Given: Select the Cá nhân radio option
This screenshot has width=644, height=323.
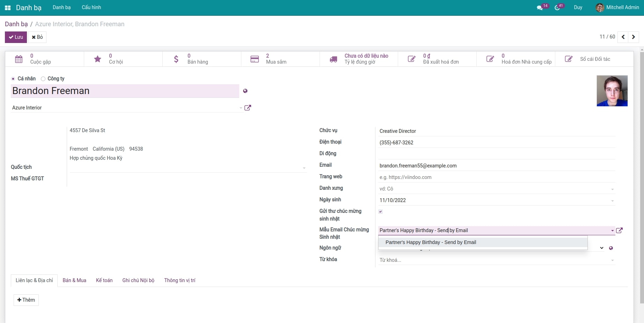Looking at the screenshot, I should pyautogui.click(x=13, y=79).
